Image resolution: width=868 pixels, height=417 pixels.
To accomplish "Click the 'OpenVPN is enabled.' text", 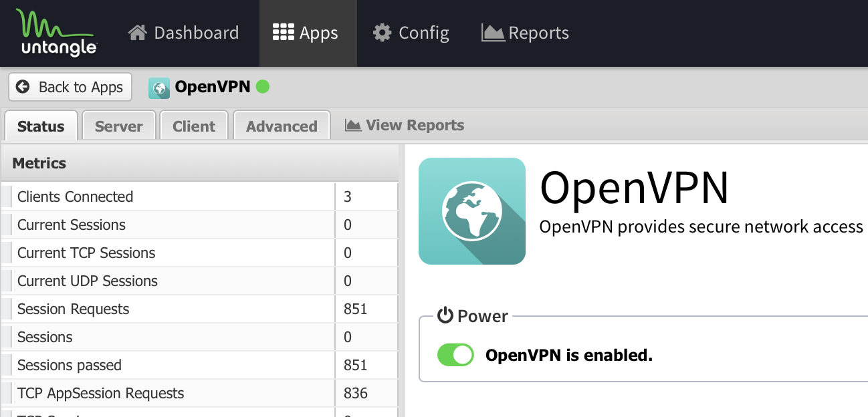I will [x=569, y=355].
